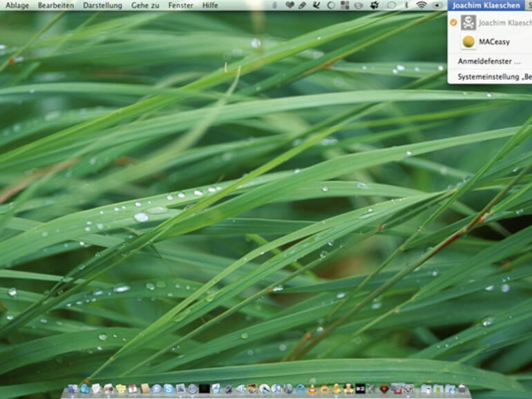Click the Joachim Klaeschen user menu title
Image resolution: width=532 pixels, height=399 pixels.
pos(486,6)
